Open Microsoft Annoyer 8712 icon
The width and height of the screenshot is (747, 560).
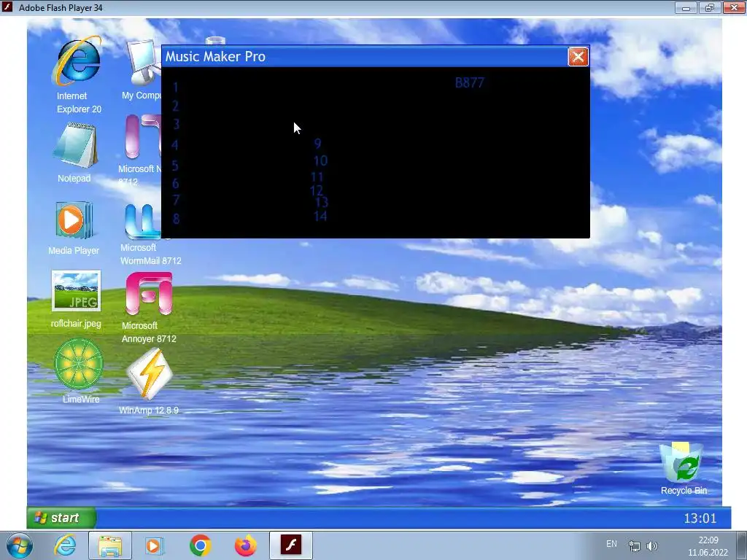pos(149,294)
